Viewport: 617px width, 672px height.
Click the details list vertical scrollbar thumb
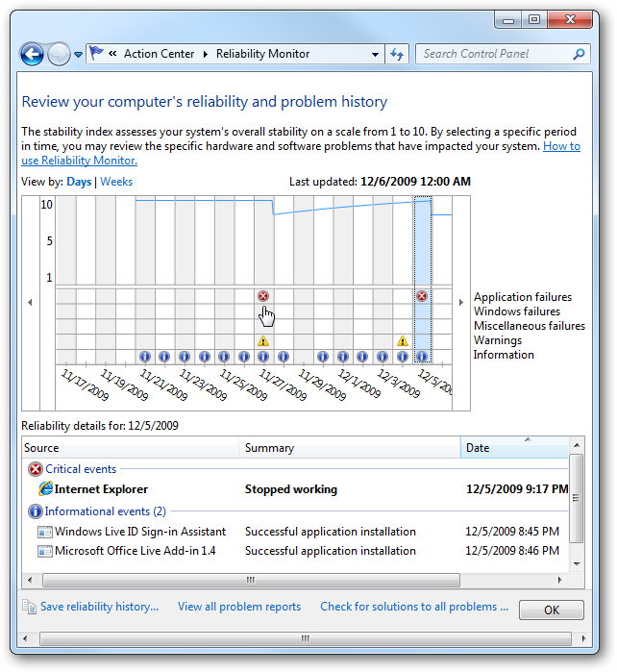577,498
